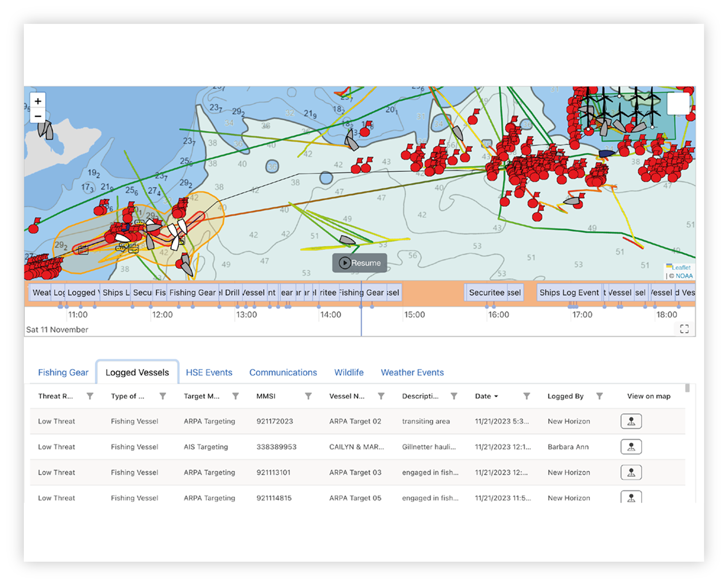728x586 pixels.
Task: Open the Leaflet attribution link
Action: 681,267
